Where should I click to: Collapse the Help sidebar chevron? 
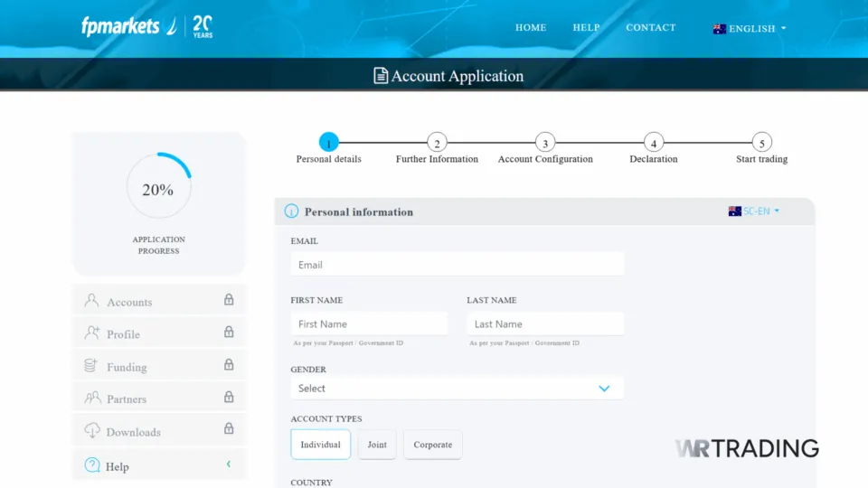click(x=229, y=465)
